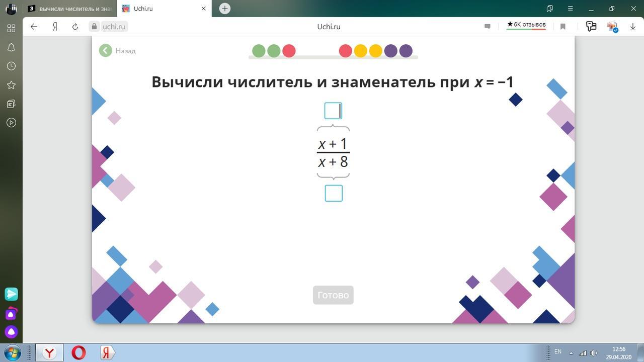Open Yandex home via the Я icon
644x362 pixels.
[55, 27]
